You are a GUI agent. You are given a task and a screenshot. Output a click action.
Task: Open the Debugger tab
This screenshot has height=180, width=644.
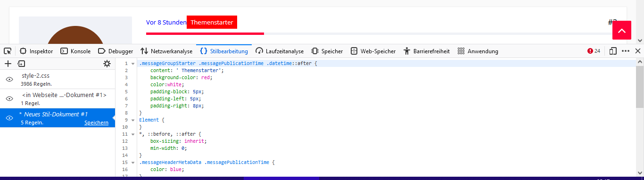click(x=116, y=51)
